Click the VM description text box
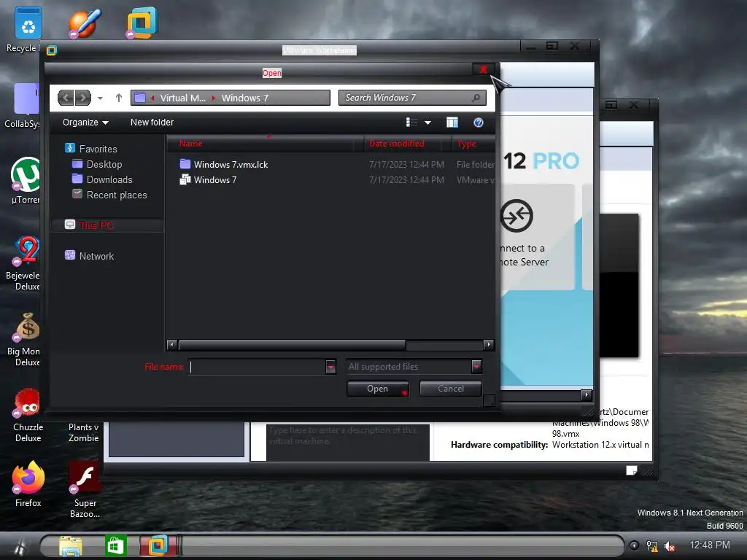 point(348,442)
